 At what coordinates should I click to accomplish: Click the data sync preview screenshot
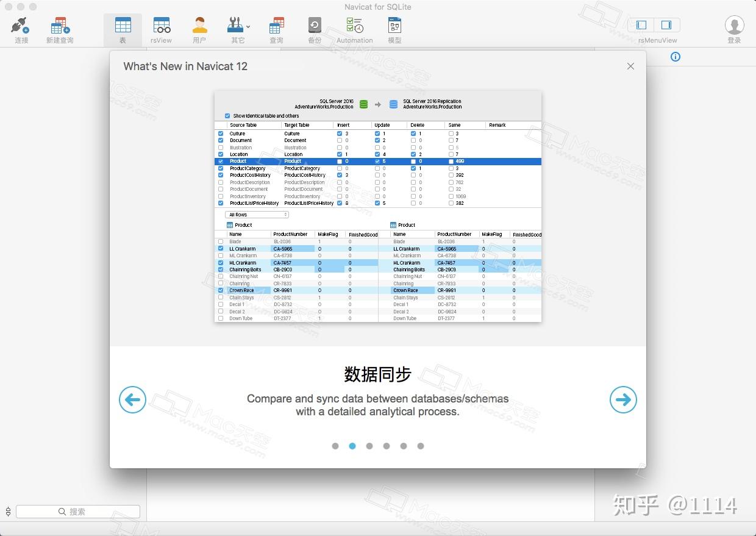pyautogui.click(x=378, y=207)
